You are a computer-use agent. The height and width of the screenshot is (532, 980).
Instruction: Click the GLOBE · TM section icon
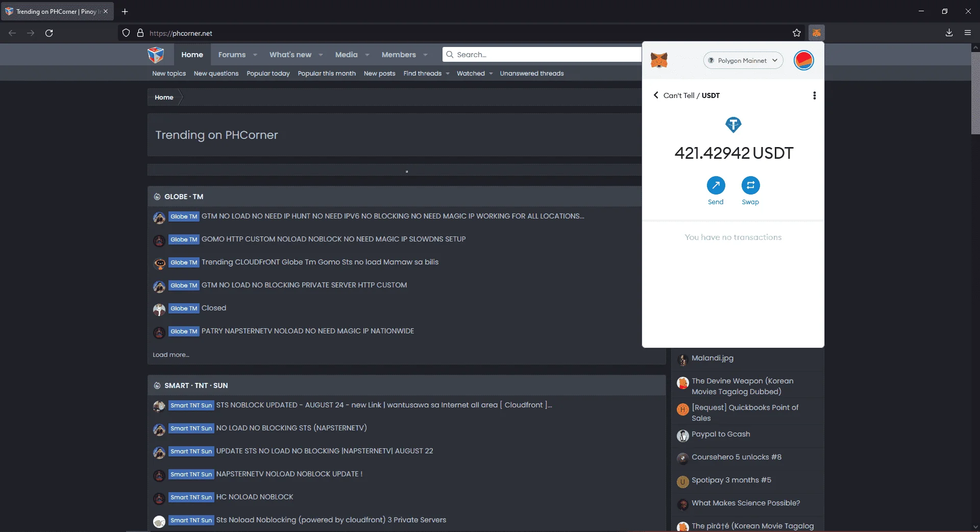pyautogui.click(x=157, y=197)
